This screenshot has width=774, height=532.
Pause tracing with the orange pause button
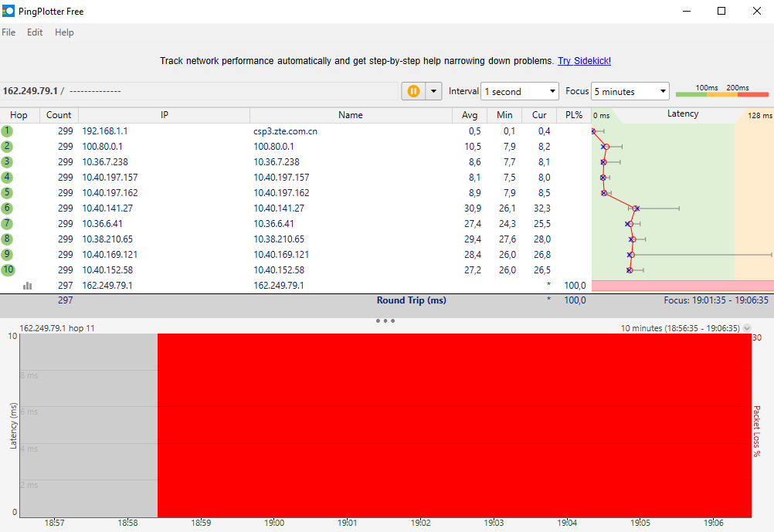tap(413, 91)
